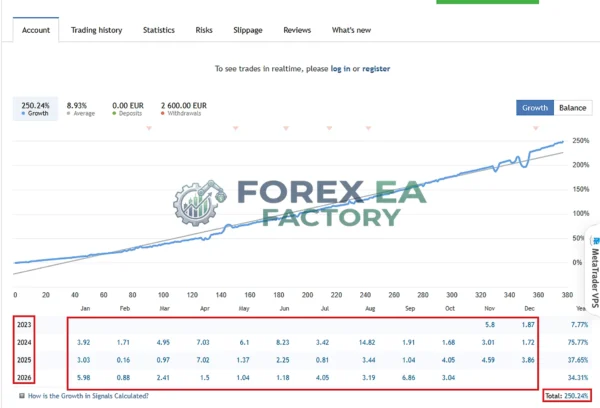View the Reviews tab
This screenshot has height=408, width=600.
297,30
